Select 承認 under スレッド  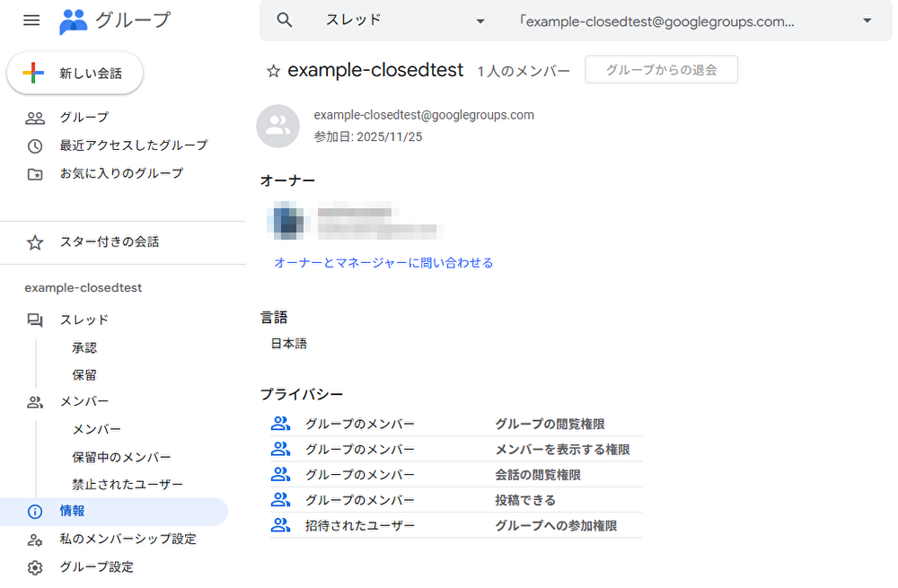pyautogui.click(x=84, y=348)
